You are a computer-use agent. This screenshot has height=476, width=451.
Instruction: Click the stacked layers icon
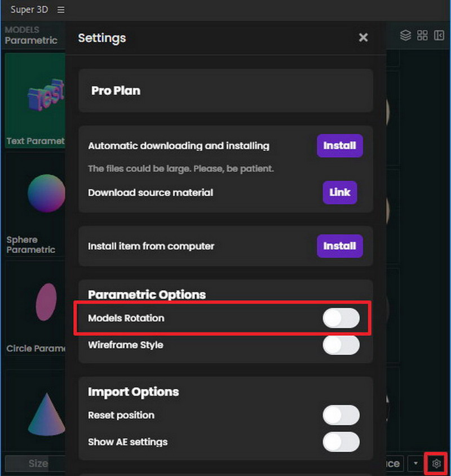click(x=405, y=35)
